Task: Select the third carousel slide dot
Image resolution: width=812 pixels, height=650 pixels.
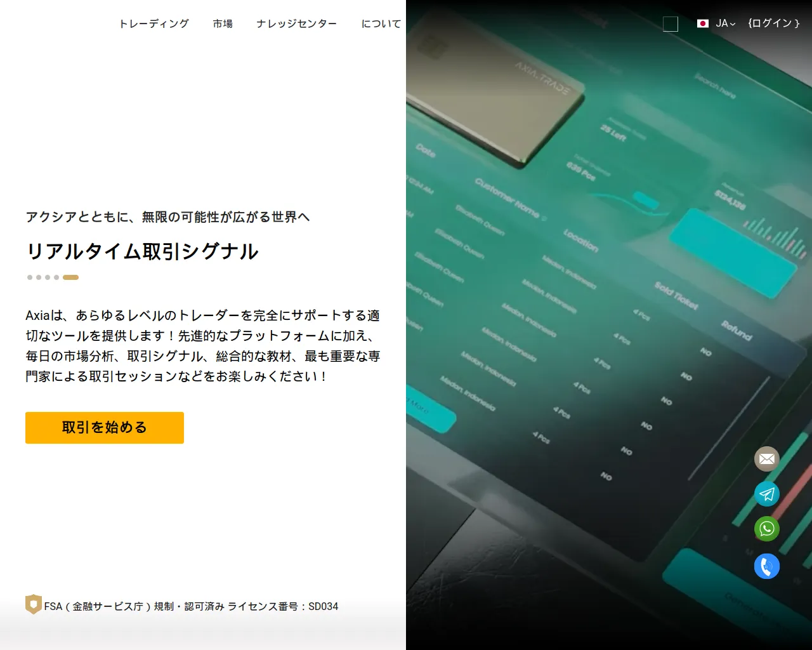Action: [x=48, y=277]
